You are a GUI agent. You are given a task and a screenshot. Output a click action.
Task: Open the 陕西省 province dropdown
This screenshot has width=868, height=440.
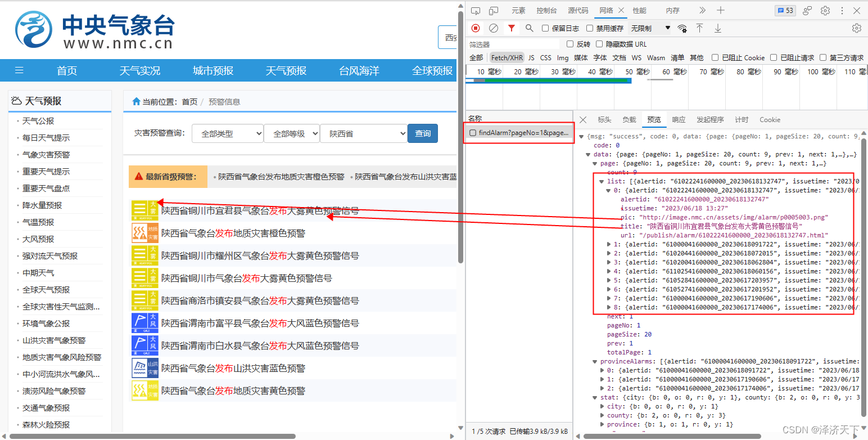point(364,133)
